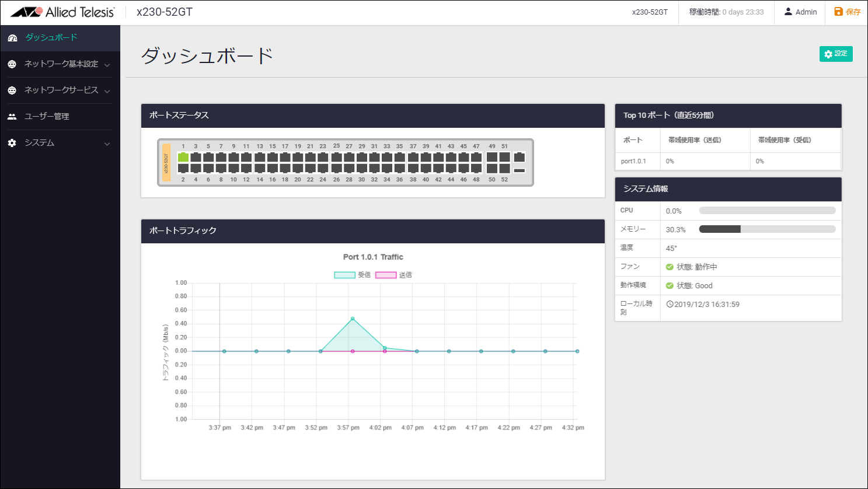Expand the システム menu chevron
868x489 pixels.
(107, 144)
